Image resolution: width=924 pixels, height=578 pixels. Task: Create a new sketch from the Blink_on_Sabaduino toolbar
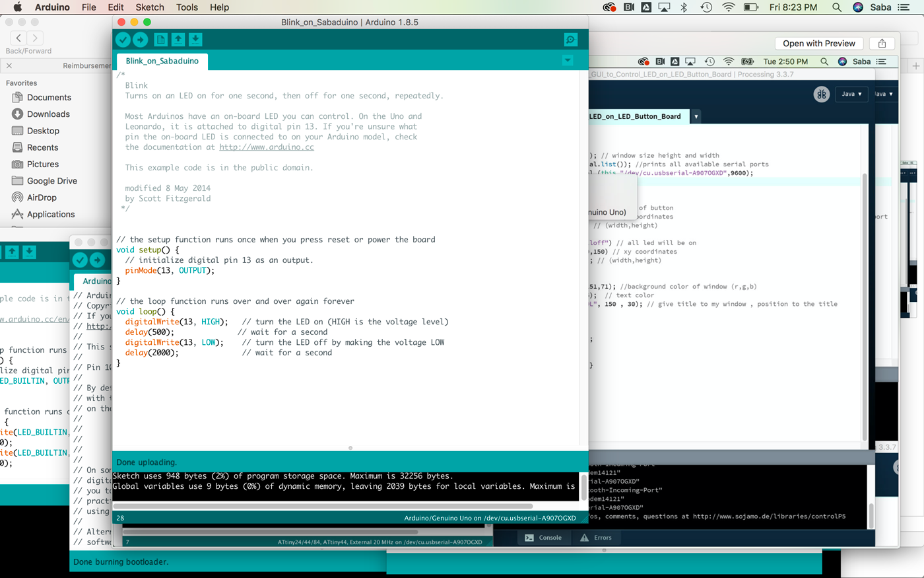coord(160,40)
